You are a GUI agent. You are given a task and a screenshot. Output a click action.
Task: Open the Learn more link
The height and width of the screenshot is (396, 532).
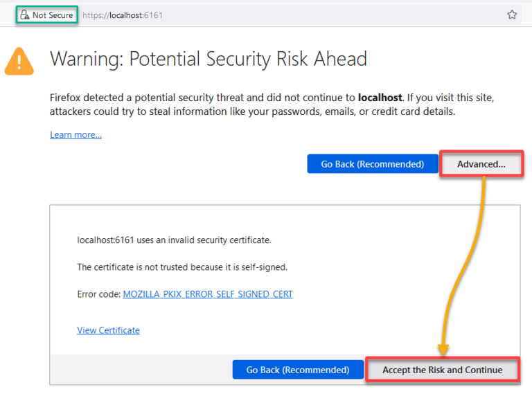[x=76, y=134]
